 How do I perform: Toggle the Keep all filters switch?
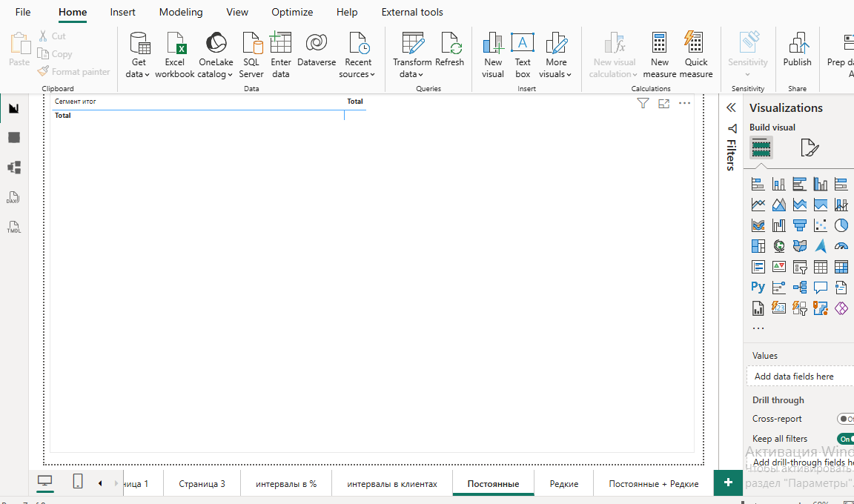coord(844,439)
